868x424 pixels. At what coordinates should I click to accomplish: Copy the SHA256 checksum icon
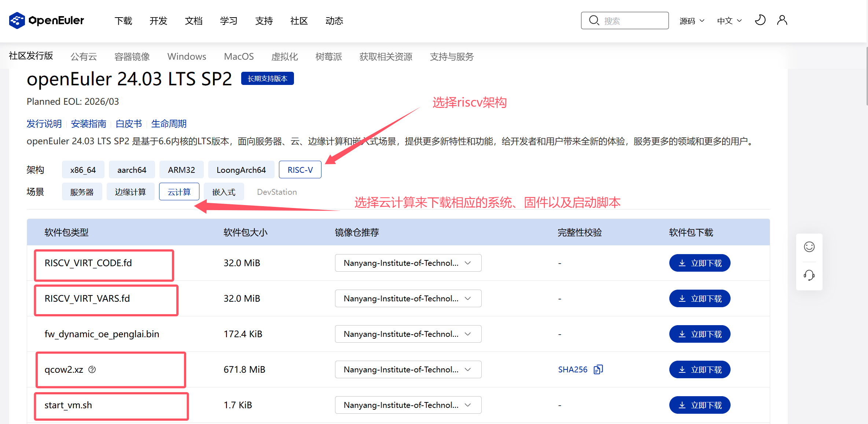pyautogui.click(x=598, y=369)
